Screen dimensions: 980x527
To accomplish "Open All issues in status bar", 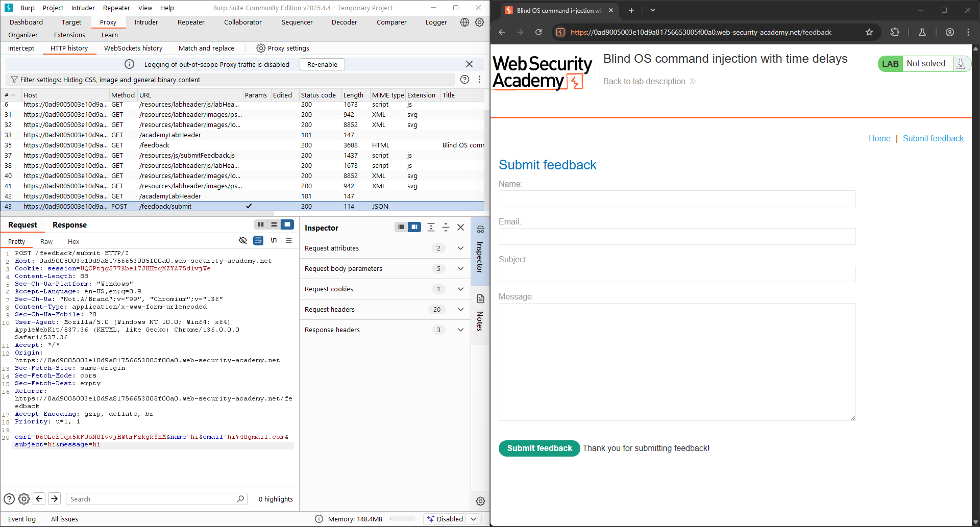I will [64, 519].
